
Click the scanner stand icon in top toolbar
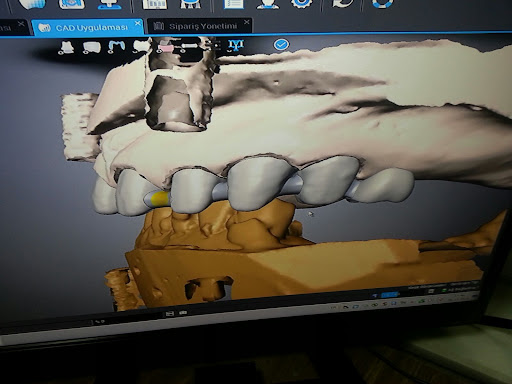tap(109, 4)
